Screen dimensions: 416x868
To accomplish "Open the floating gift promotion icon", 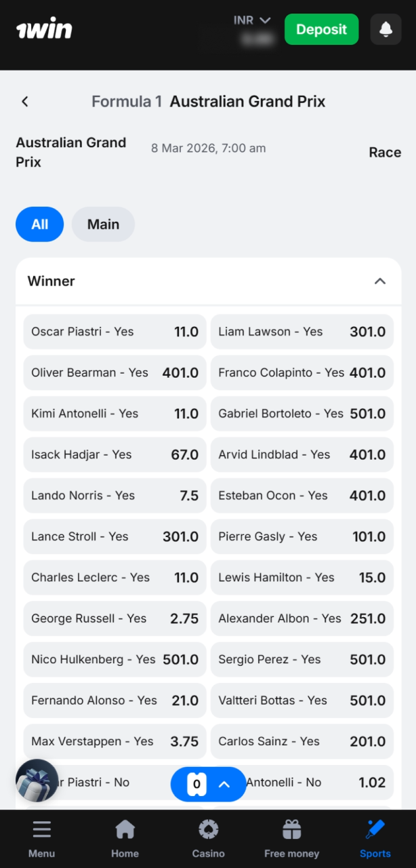I will coord(37,781).
